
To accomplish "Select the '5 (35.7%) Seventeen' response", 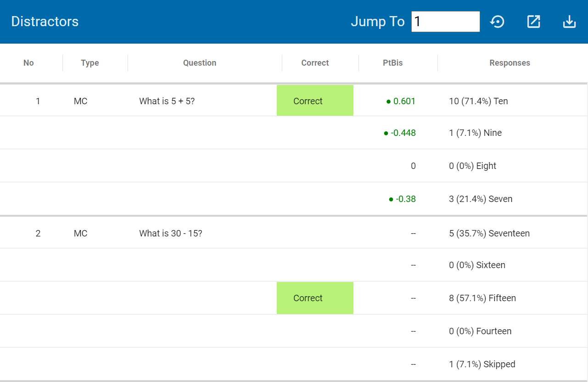I will click(489, 233).
